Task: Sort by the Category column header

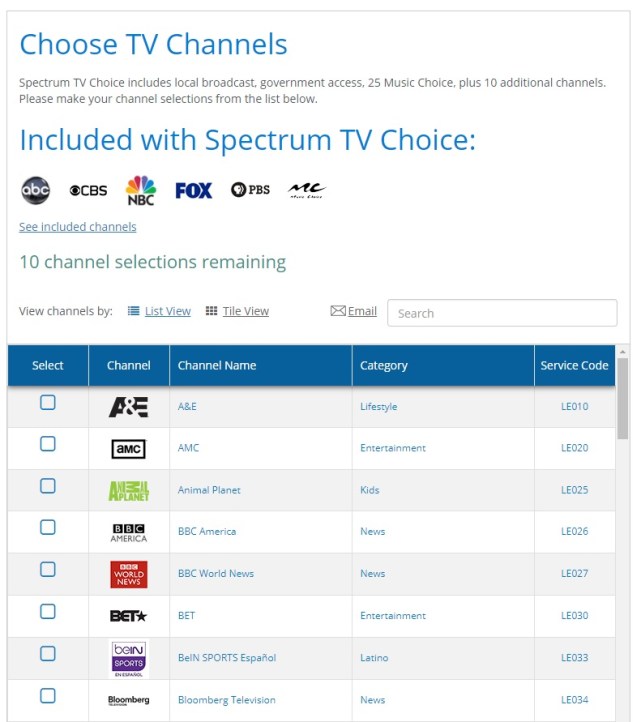Action: (384, 366)
